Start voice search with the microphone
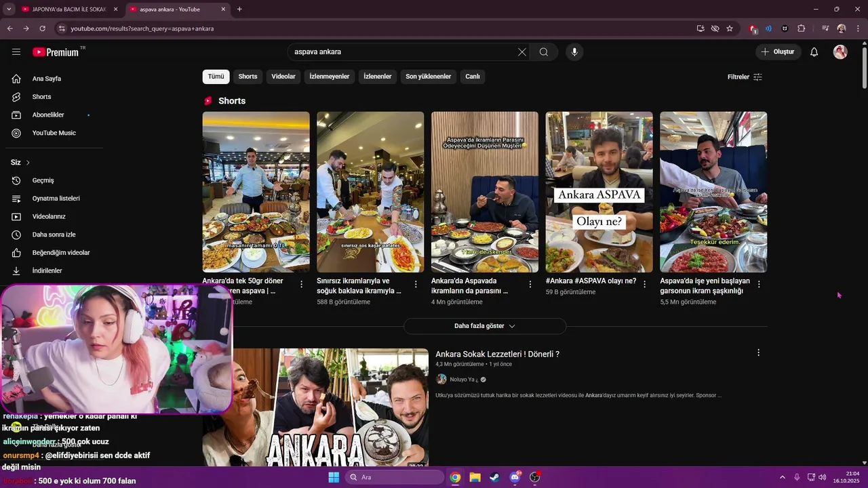Screen dimensions: 868x488 574,52
